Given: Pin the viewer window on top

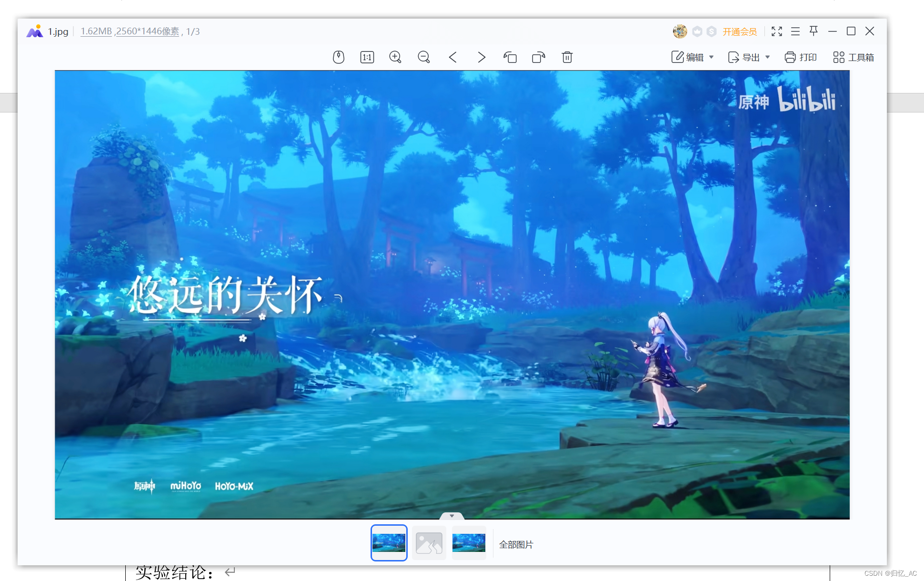Looking at the screenshot, I should click(814, 31).
